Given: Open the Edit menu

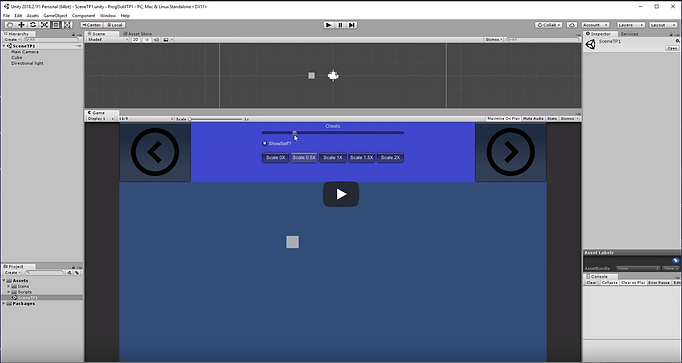Looking at the screenshot, I should point(18,15).
